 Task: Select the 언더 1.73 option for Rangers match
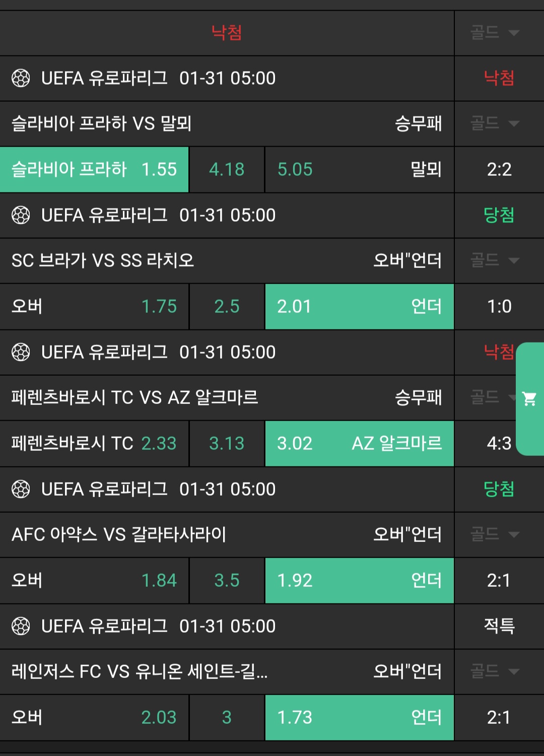359,717
